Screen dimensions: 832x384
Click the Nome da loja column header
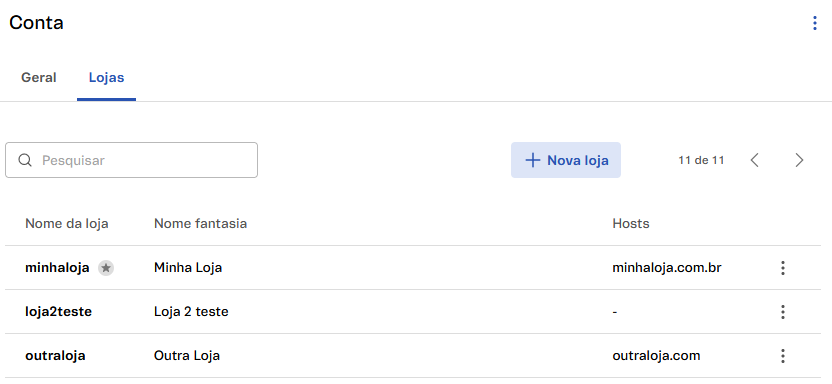(x=67, y=224)
